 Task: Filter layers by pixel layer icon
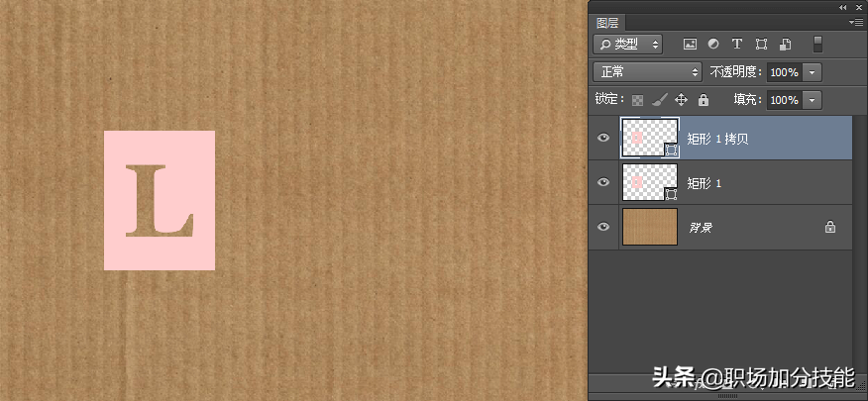pos(690,45)
